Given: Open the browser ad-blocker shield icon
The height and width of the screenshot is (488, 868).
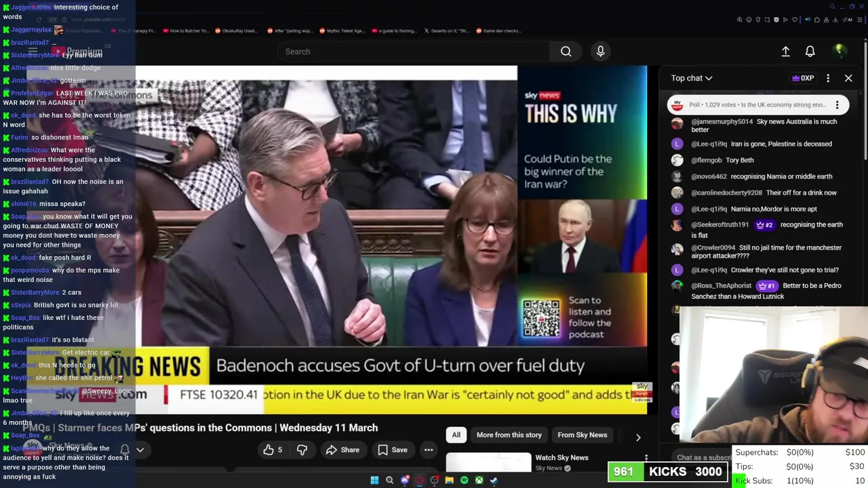Looking at the screenshot, I should coord(776,20).
